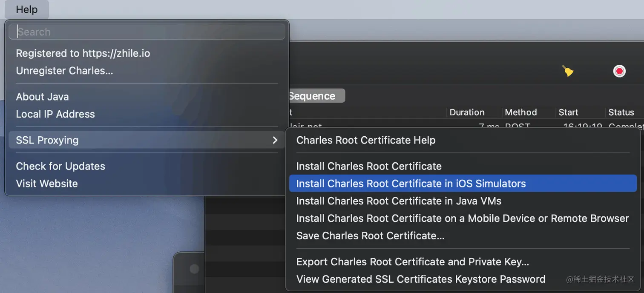This screenshot has width=644, height=293.
Task: Sort by the Status column header
Action: (621, 112)
